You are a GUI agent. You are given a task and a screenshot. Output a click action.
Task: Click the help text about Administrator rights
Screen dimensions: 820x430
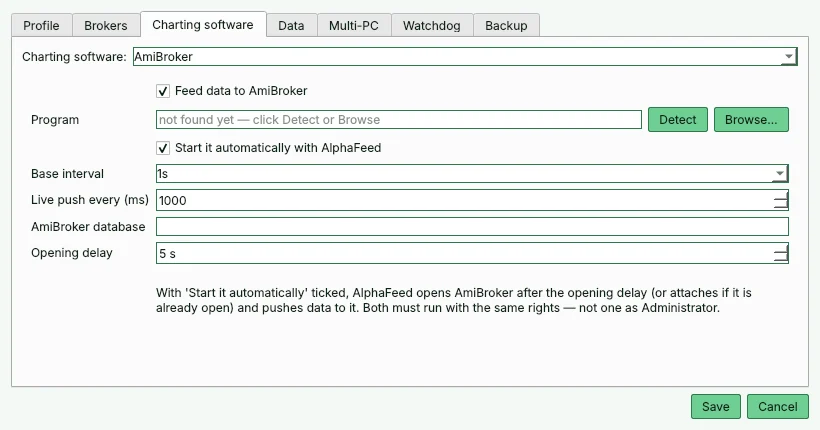tap(453, 300)
